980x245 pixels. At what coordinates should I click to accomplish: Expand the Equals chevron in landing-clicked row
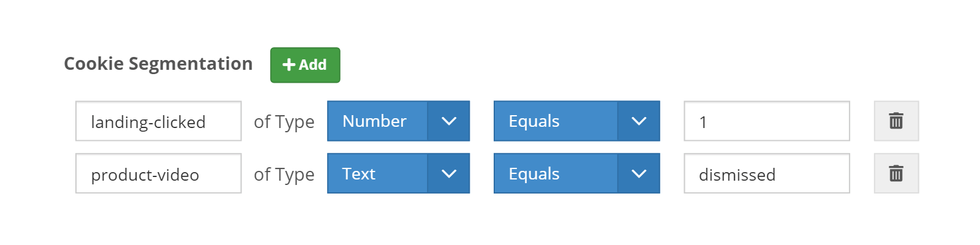639,121
